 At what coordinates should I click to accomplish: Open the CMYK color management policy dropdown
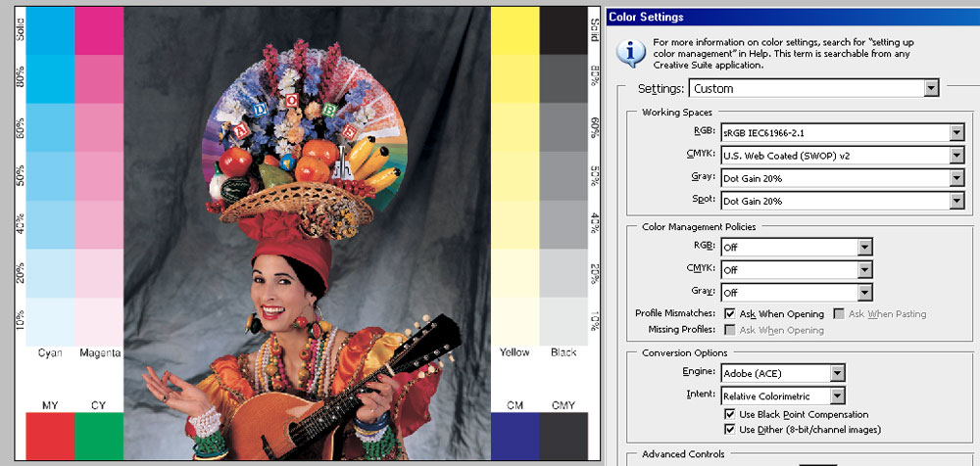[x=796, y=270]
